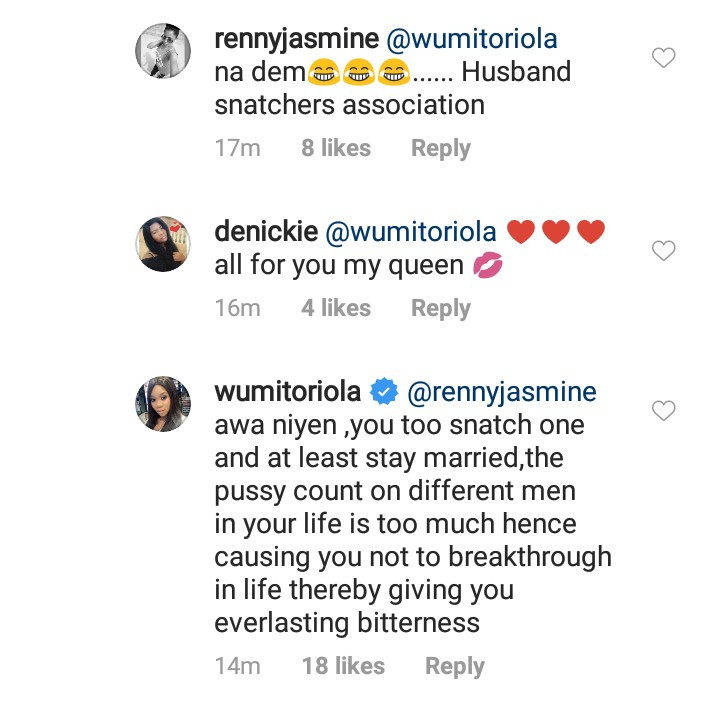Open rennyjasmine's profile picture

coord(163,49)
